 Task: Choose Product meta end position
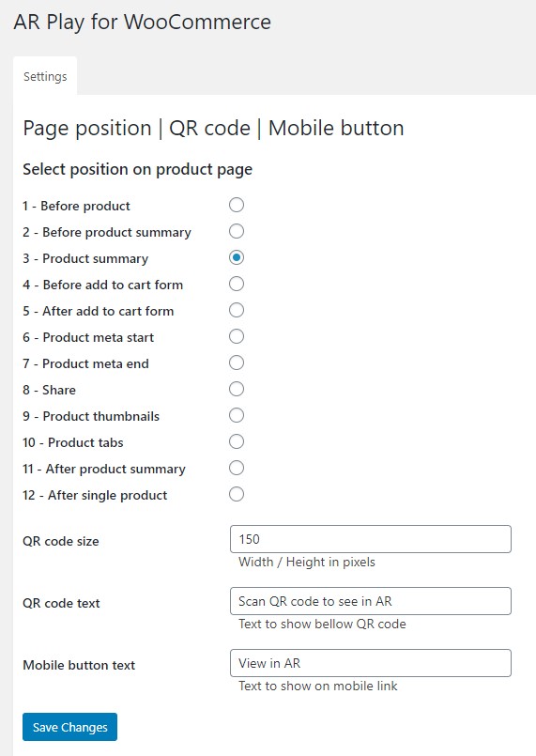[237, 363]
